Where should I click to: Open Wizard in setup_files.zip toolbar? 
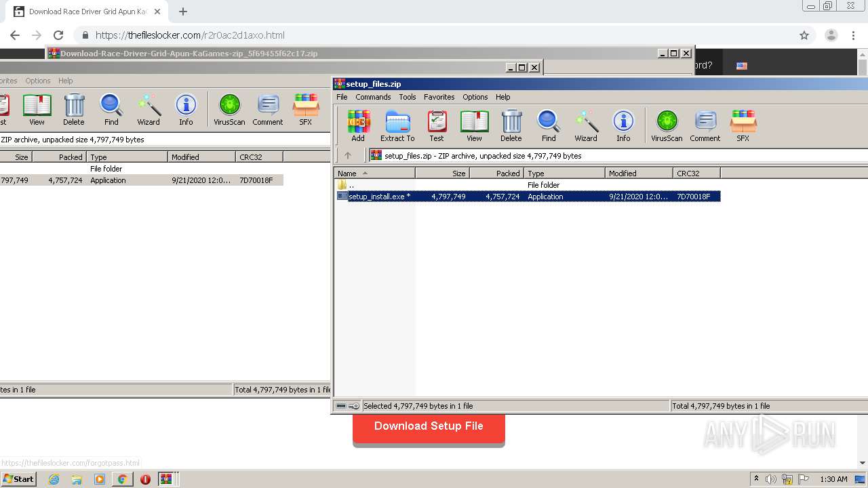[x=586, y=126]
